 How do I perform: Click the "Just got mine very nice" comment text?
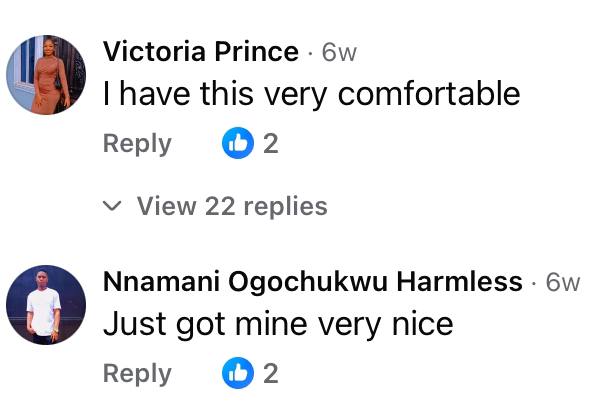[278, 325]
